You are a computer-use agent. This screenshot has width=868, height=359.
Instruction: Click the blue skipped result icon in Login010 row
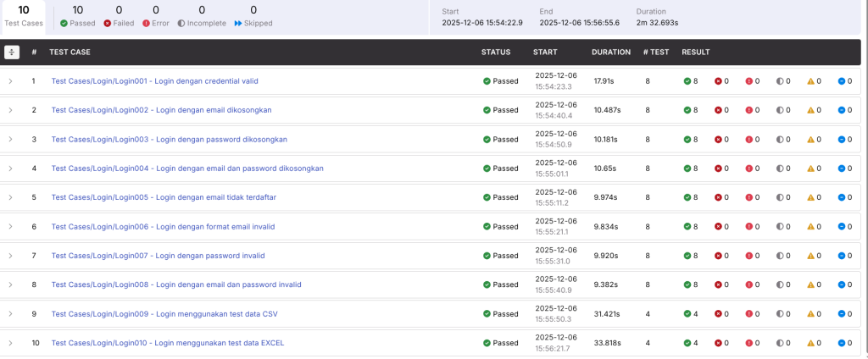pos(842,343)
